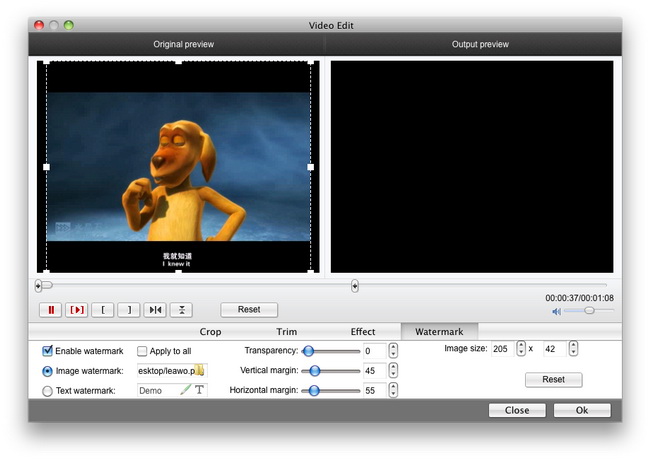Set the trim end point with the right bracket button
This screenshot has height=461, width=650.
click(129, 310)
